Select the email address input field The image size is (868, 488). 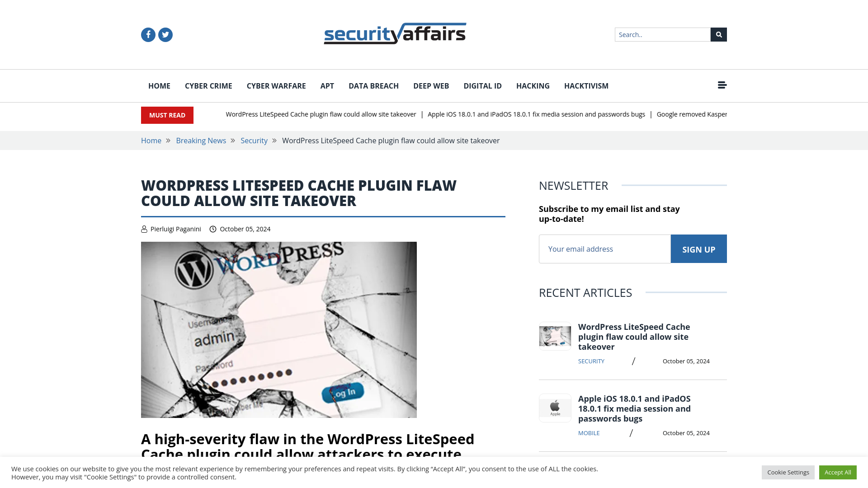604,249
